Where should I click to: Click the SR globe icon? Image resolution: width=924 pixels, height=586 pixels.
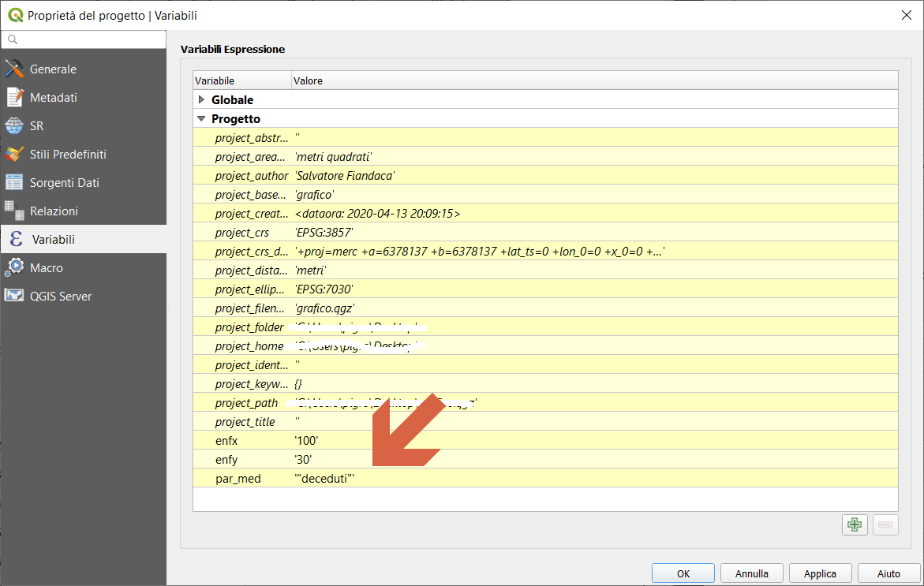tap(14, 126)
